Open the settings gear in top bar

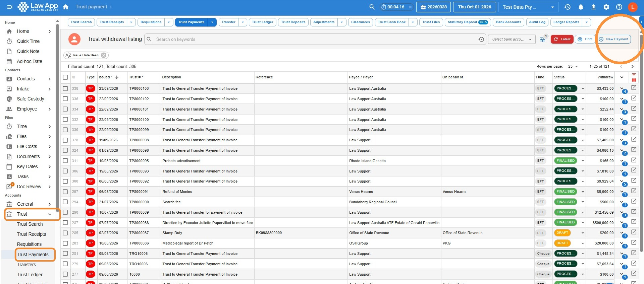click(x=606, y=7)
